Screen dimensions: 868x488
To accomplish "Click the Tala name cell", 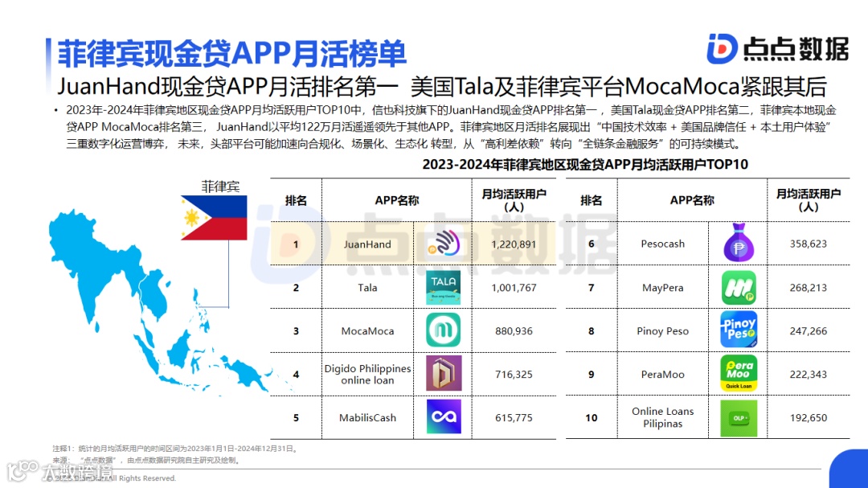I will pos(367,288).
